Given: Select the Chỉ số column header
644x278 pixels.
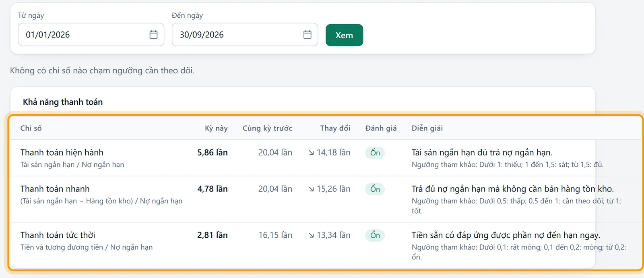Looking at the screenshot, I should pos(31,128).
